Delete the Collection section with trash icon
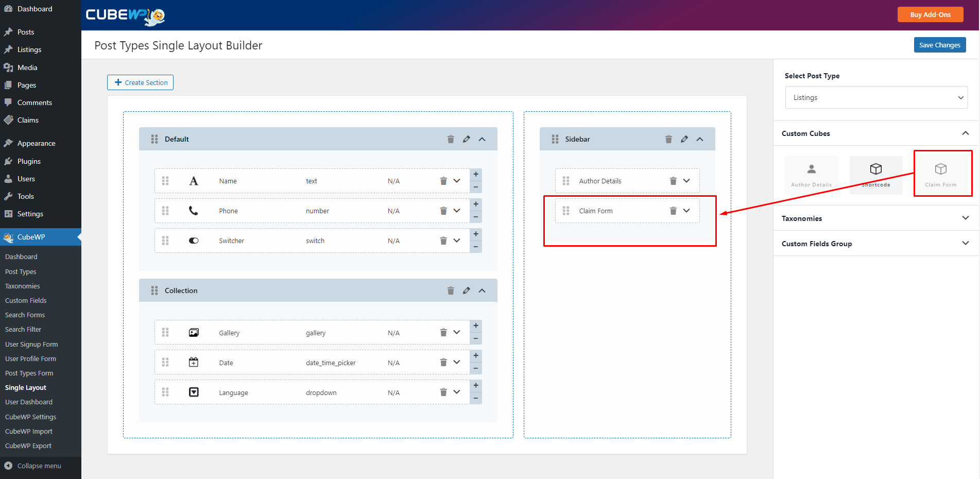 pos(451,290)
